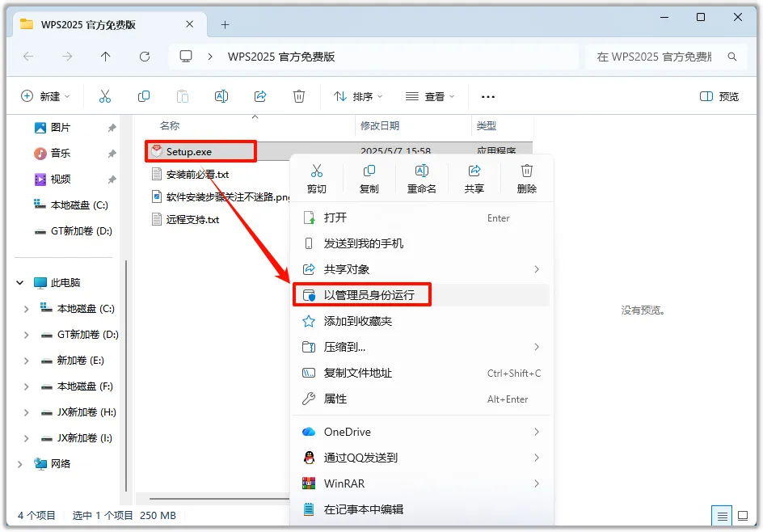Sort by the 修改日期 column header
The image size is (763, 532).
(380, 126)
